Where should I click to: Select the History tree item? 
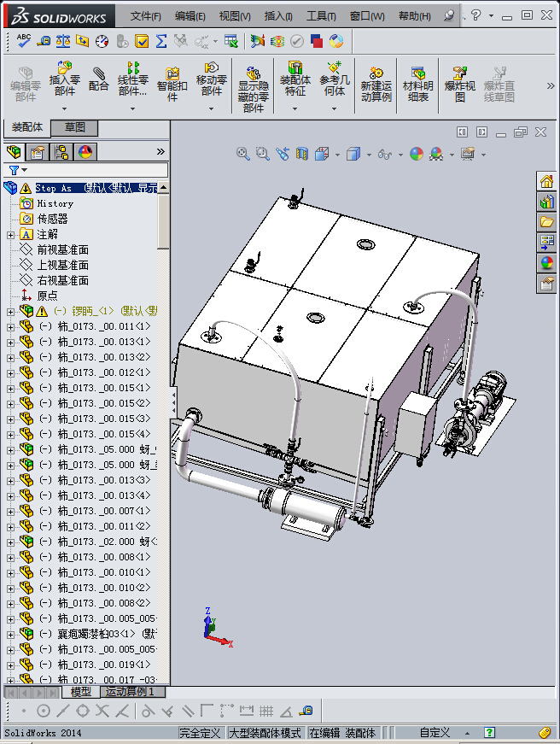(55, 203)
